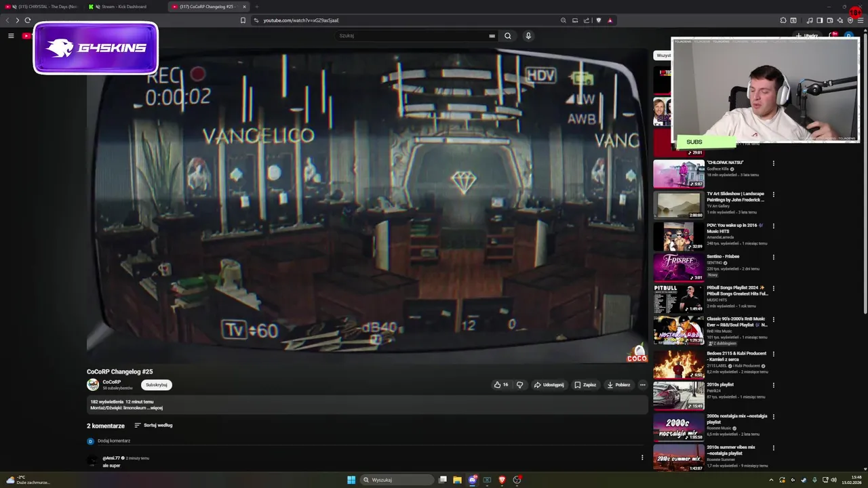Open Classic 90's-2000's RnB Music thumbnail
This screenshot has width=868, height=488.
pos(679,330)
